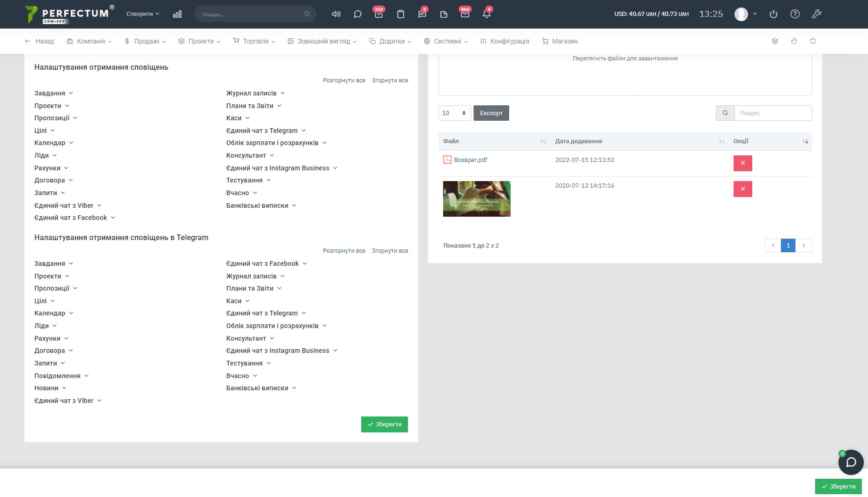Click the Експорт button

point(491,113)
